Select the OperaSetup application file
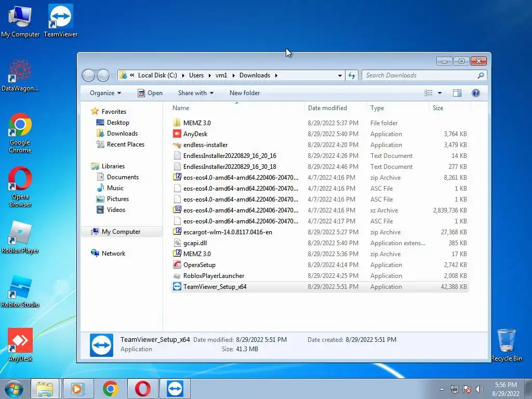This screenshot has height=399, width=532. click(319, 264)
